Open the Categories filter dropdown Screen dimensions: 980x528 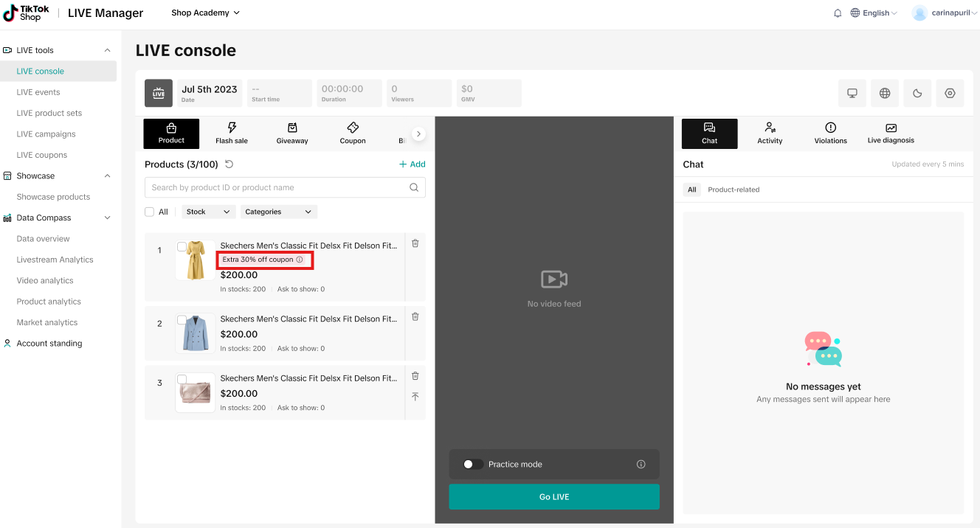[x=278, y=212]
